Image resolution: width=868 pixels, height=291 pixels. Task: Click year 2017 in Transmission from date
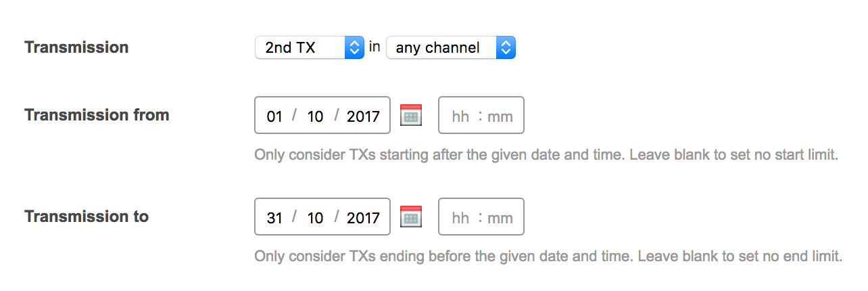[x=363, y=116]
